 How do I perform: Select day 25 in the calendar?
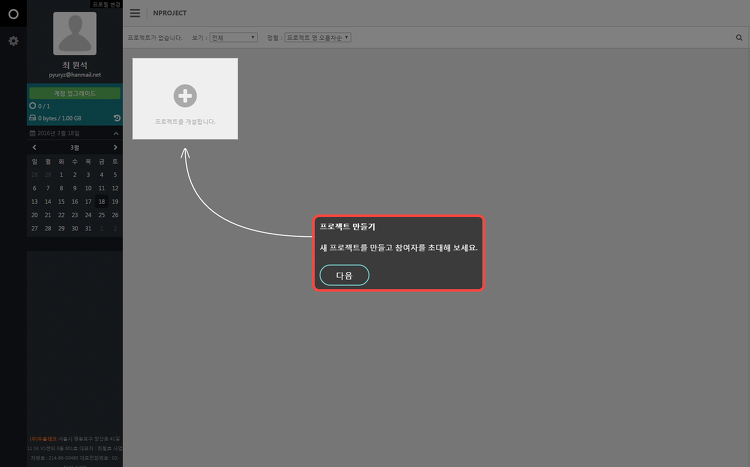tap(101, 215)
